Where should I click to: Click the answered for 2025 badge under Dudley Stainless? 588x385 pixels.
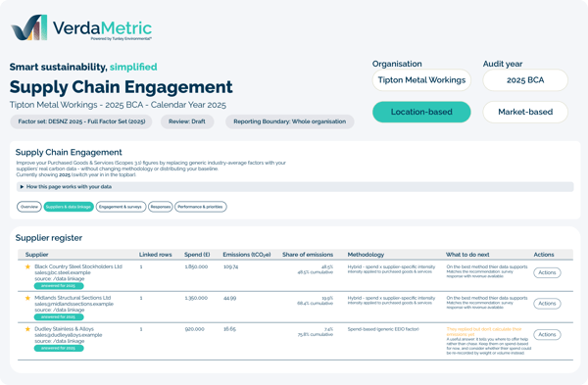(59, 348)
